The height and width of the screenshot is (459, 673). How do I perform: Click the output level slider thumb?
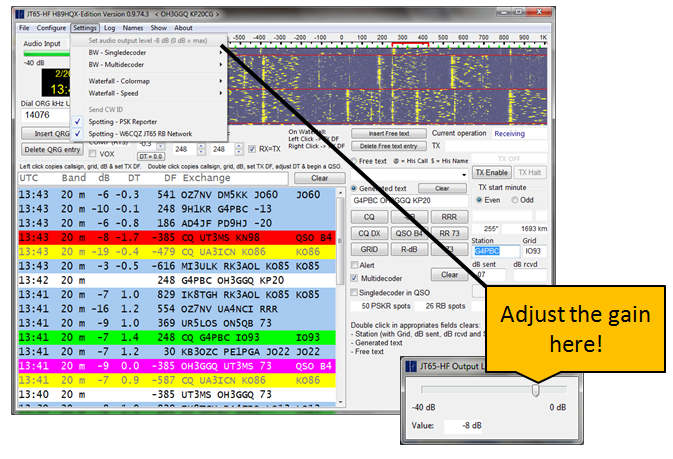pyautogui.click(x=535, y=390)
